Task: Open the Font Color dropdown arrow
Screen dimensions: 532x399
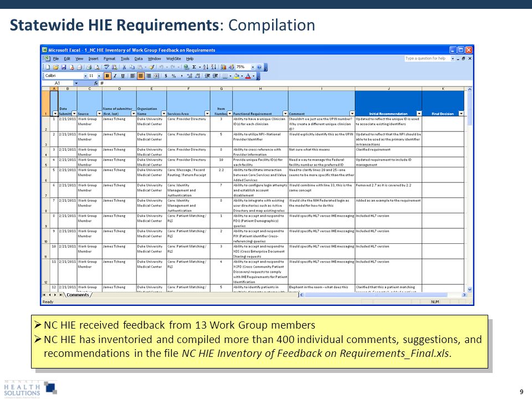Action: [x=253, y=76]
